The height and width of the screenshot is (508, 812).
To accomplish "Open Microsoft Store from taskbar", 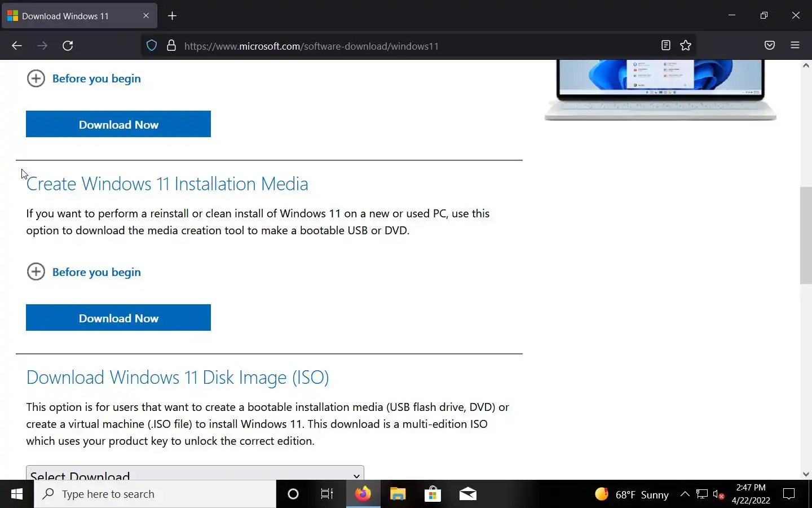I will click(433, 494).
